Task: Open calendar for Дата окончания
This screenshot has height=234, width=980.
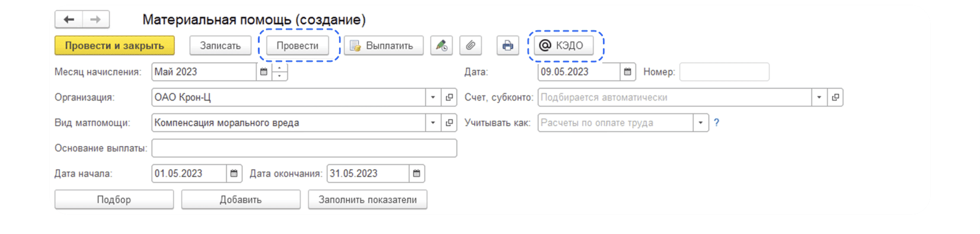Action: coord(417,173)
